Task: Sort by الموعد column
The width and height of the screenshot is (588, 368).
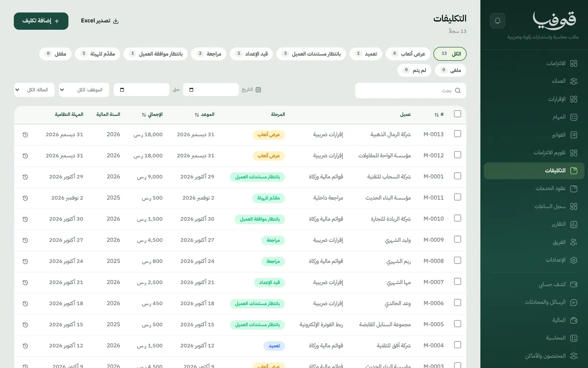Action: pos(205,114)
